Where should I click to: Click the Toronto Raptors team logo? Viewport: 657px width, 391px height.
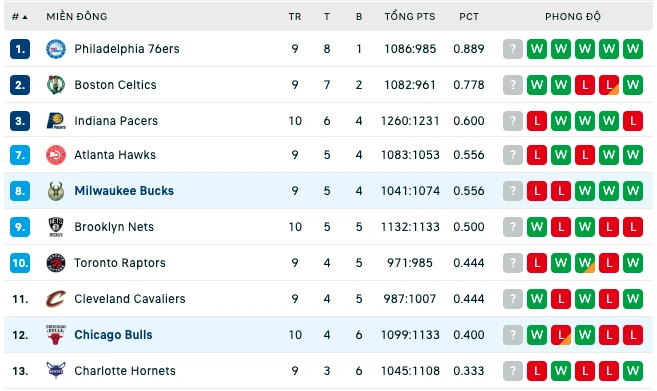point(56,263)
